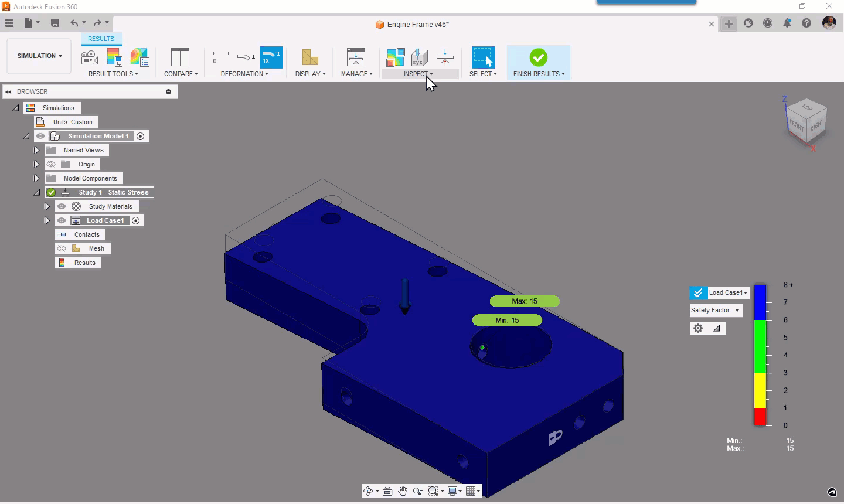Open the Animate results tool
The image size is (844, 504).
[89, 57]
